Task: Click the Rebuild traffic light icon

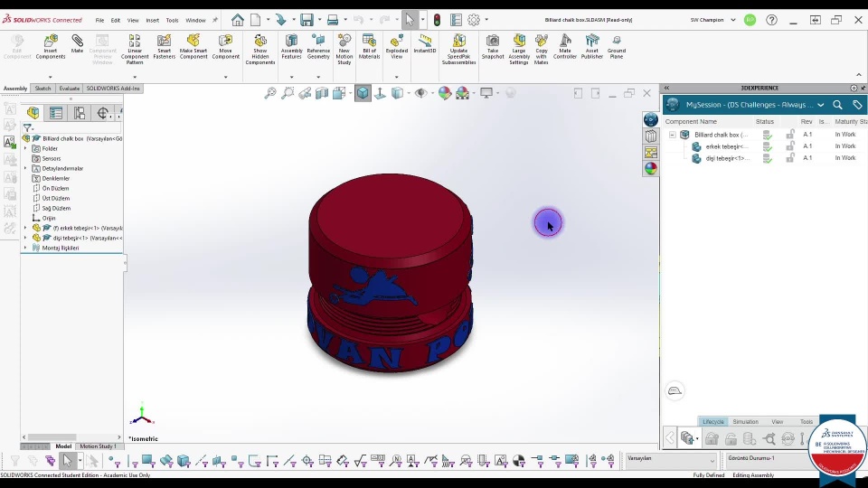Action: (x=437, y=20)
